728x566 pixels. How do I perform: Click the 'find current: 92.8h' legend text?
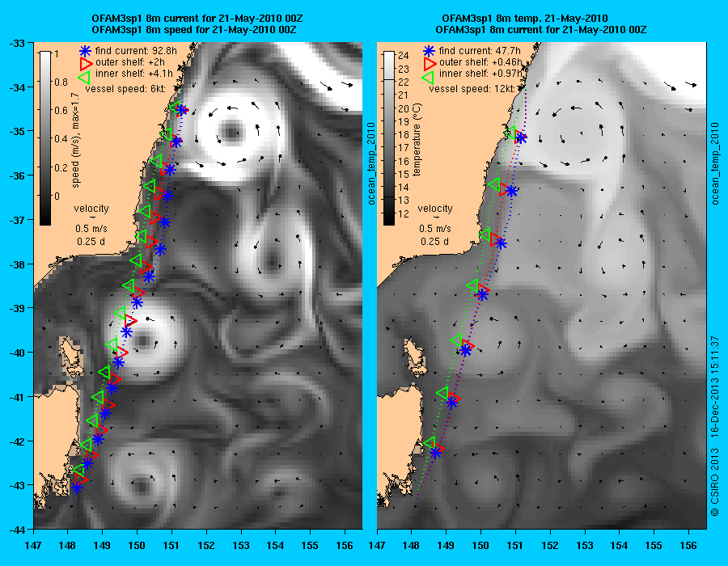[x=136, y=51]
